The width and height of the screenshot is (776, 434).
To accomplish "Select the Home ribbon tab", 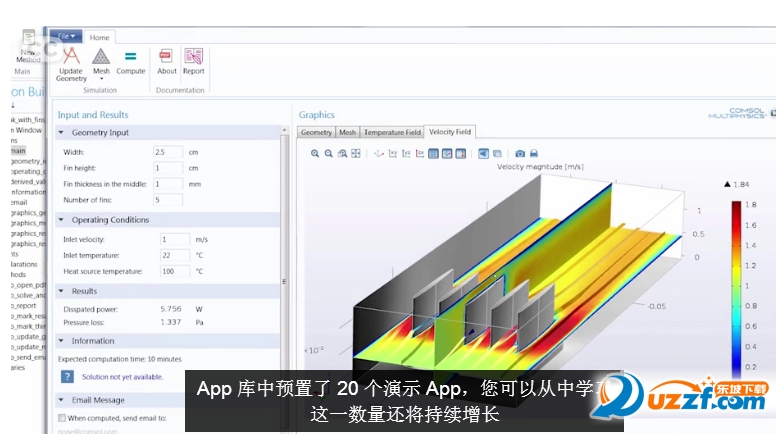I will click(x=99, y=38).
